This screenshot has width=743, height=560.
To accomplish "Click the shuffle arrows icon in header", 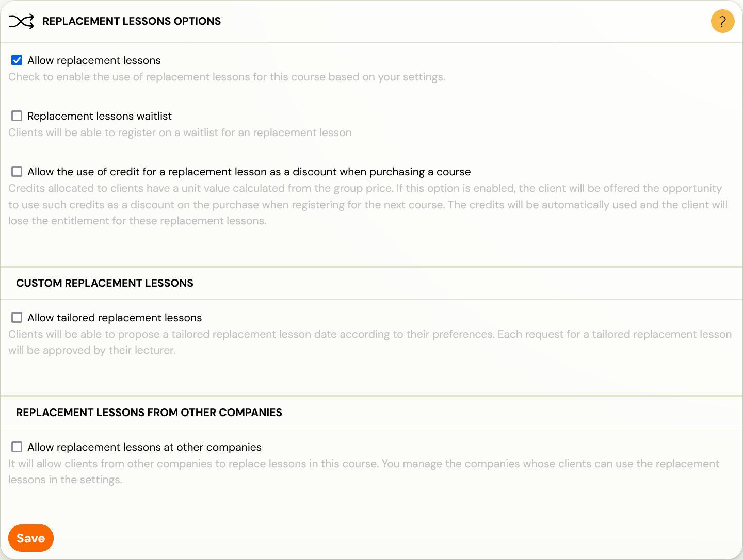I will pos(21,21).
